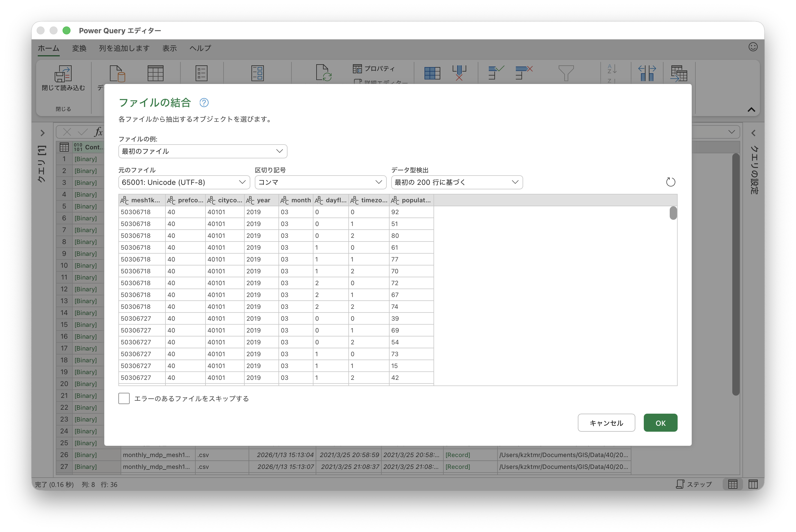This screenshot has width=796, height=532.
Task: Open the 列を追加します tab
Action: [x=124, y=48]
